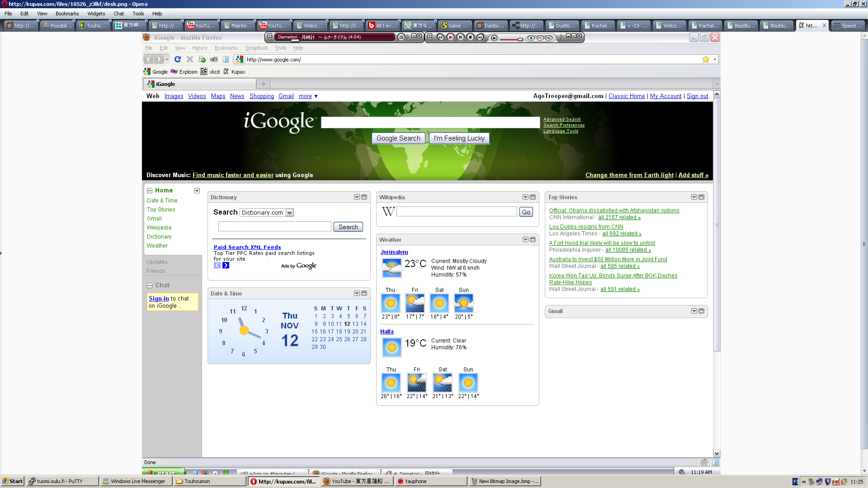Open the Date & Time gadget menu arrow
Screen dimensions: 868x488
point(357,294)
